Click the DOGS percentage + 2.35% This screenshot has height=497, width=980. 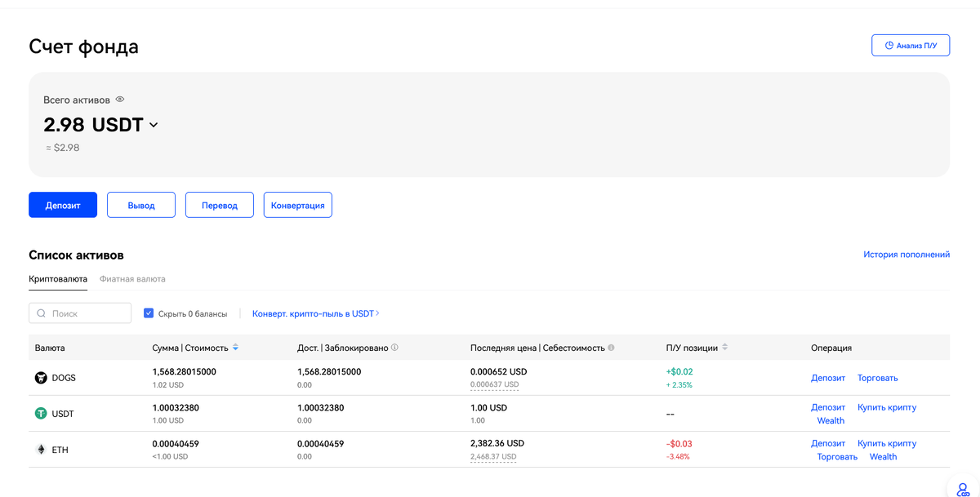(679, 384)
